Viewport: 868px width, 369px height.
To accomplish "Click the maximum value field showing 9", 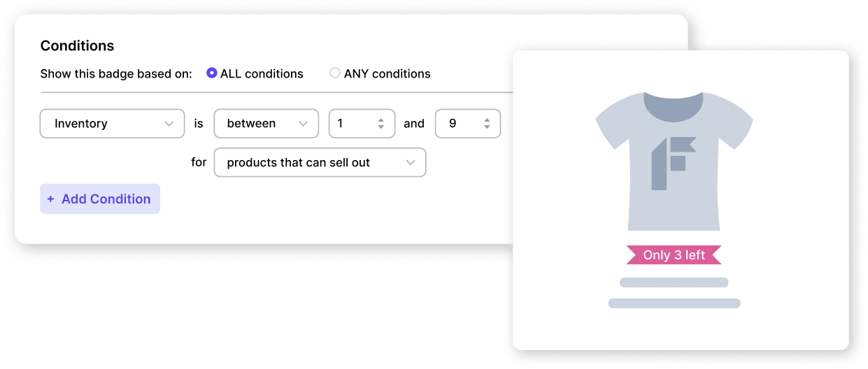I will point(458,124).
